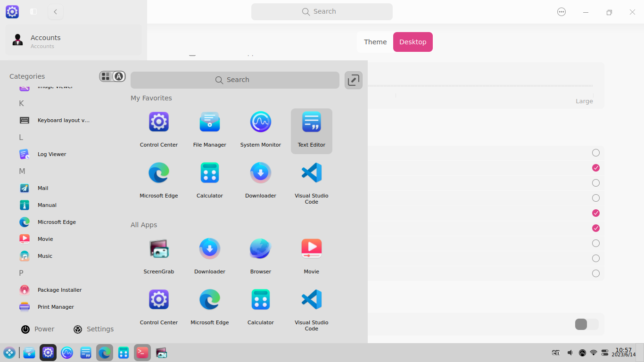Viewport: 644px width, 362px height.
Task: Open Downloader under All Apps
Action: (209, 255)
